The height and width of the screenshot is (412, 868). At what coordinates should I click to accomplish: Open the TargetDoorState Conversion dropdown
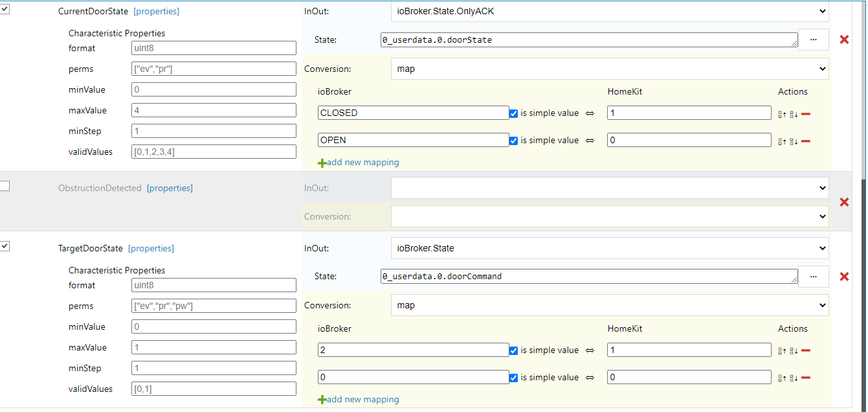(x=610, y=305)
